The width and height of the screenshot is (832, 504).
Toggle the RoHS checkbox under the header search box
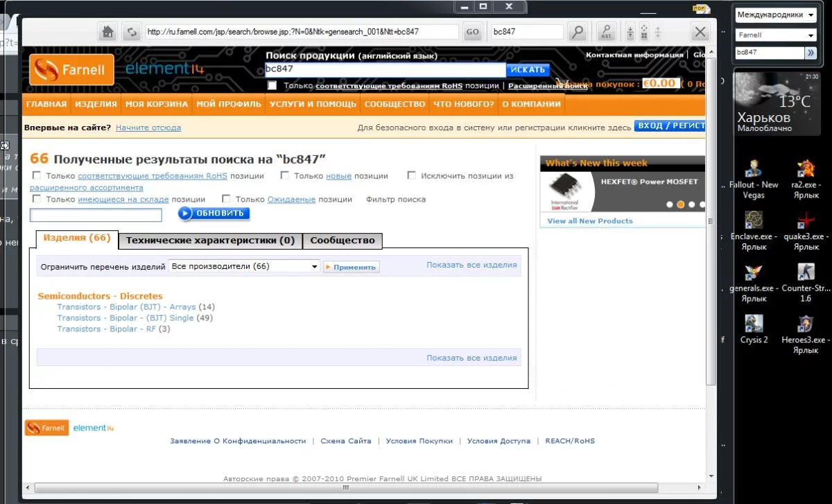(x=272, y=85)
